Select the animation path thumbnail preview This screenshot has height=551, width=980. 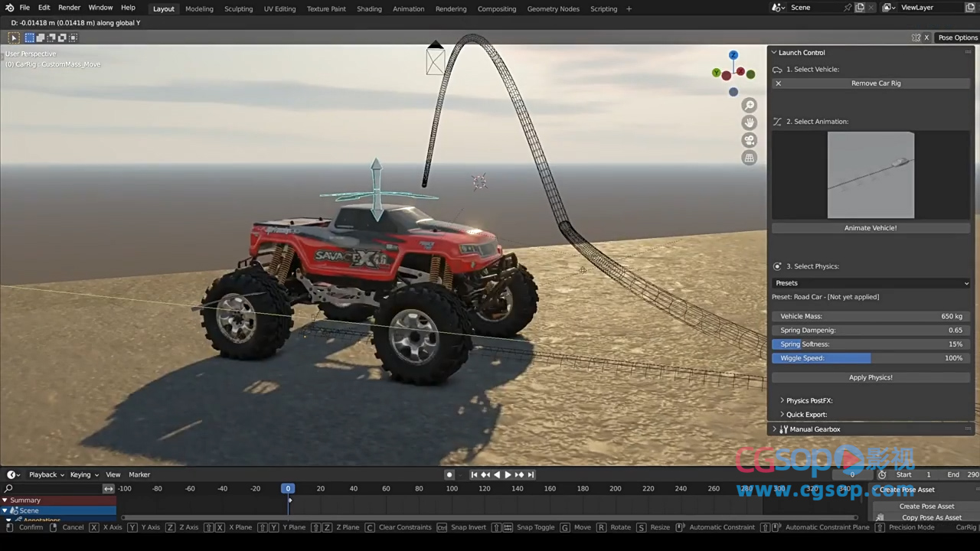pos(871,175)
